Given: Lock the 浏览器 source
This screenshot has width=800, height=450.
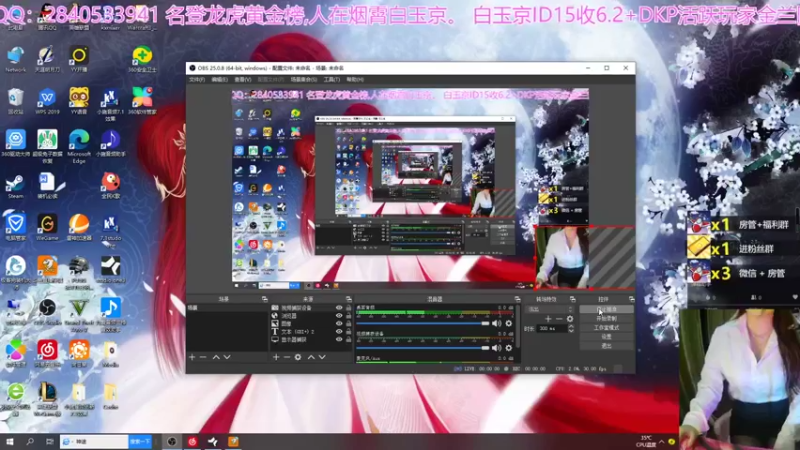Looking at the screenshot, I should [x=348, y=316].
